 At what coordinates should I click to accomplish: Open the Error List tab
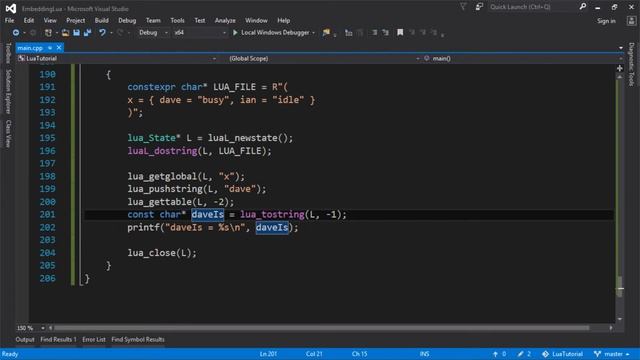[x=94, y=340]
